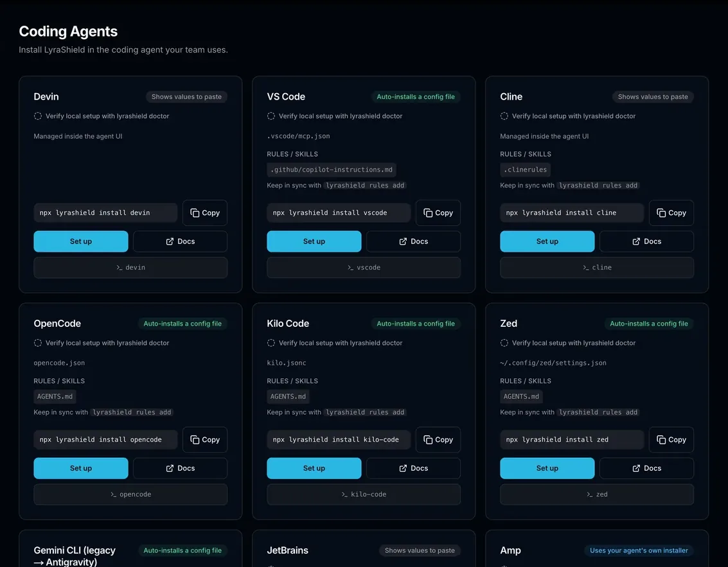Viewport: 728px width, 567px height.
Task: Click the Auto-installs a config file badge on VS Code
Action: coord(416,96)
